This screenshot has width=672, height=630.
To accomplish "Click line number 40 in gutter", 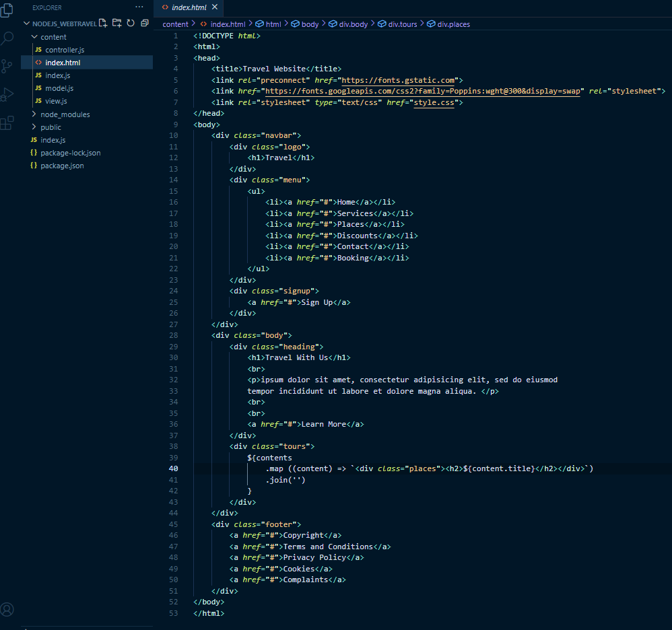I will [x=173, y=468].
